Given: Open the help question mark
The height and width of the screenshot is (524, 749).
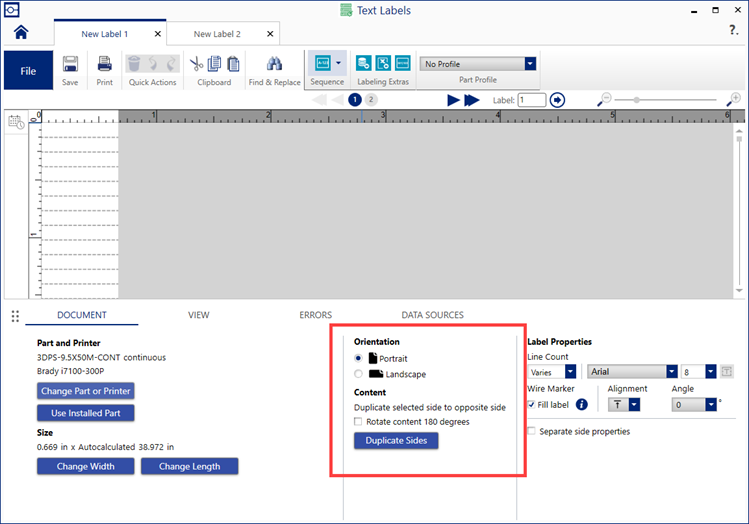Looking at the screenshot, I should pyautogui.click(x=734, y=31).
